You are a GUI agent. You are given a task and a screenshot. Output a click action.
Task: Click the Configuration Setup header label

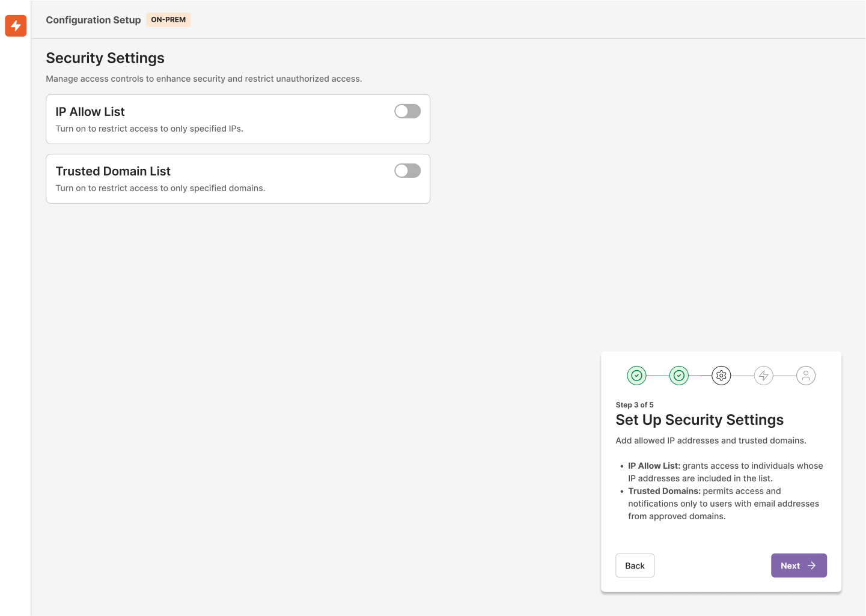tap(93, 19)
